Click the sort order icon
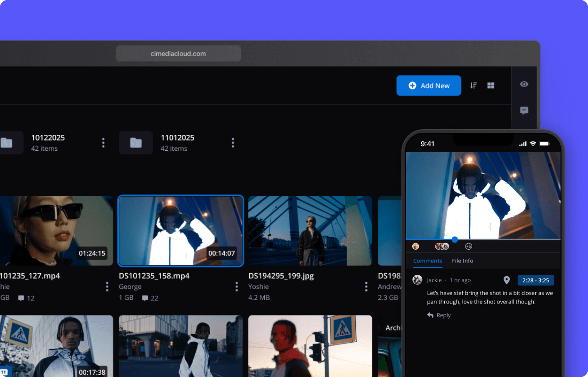 coord(474,85)
